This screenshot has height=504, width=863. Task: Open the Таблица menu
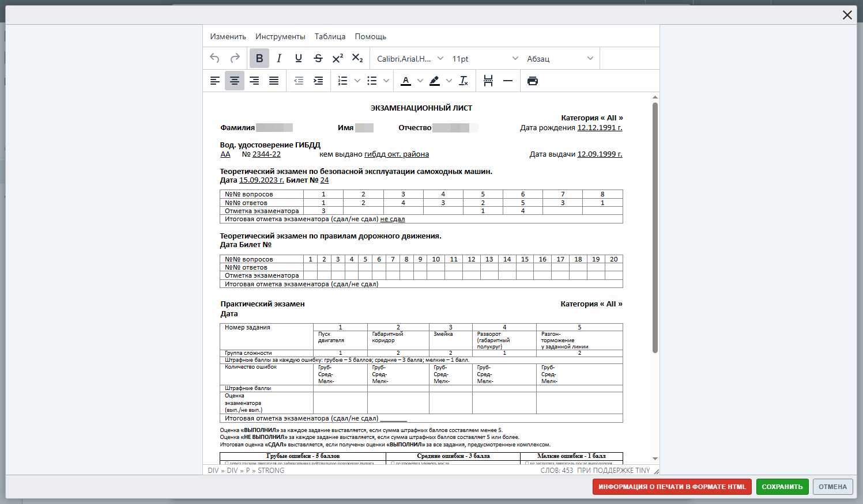tap(330, 36)
